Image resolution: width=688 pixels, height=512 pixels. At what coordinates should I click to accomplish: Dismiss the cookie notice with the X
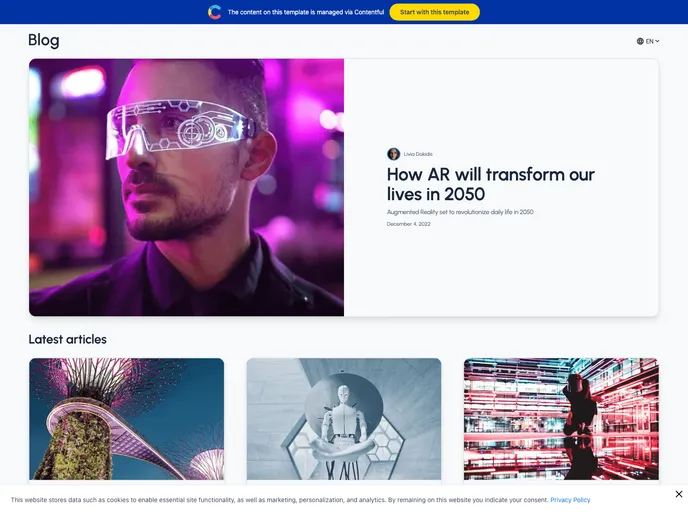679,494
